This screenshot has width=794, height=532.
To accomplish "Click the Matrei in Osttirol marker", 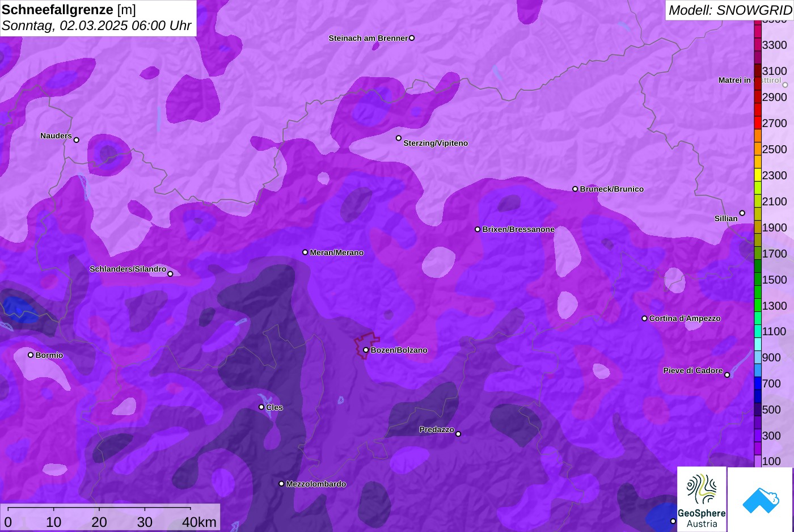I will tap(785, 85).
